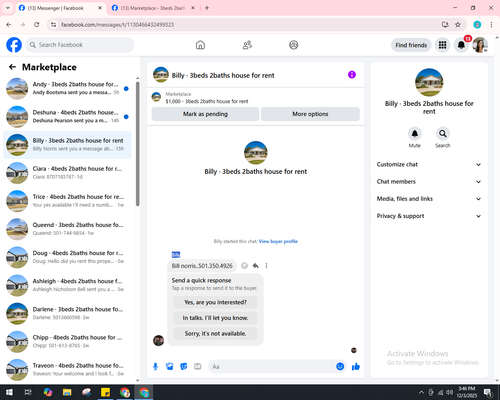Expand Media, files and links section
The height and width of the screenshot is (400, 500).
(429, 199)
